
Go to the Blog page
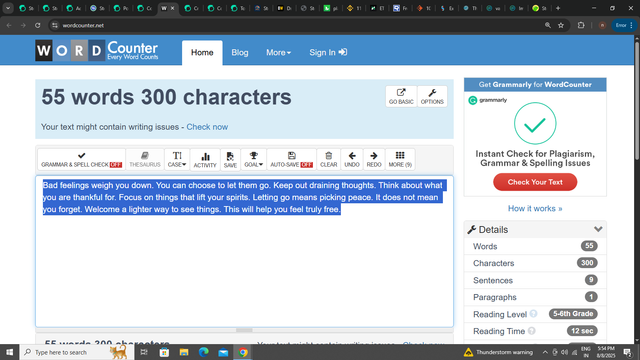(240, 53)
